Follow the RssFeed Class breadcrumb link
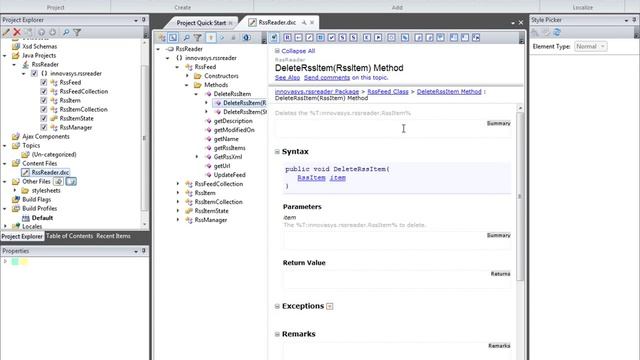The height and width of the screenshot is (360, 640). (x=388, y=91)
